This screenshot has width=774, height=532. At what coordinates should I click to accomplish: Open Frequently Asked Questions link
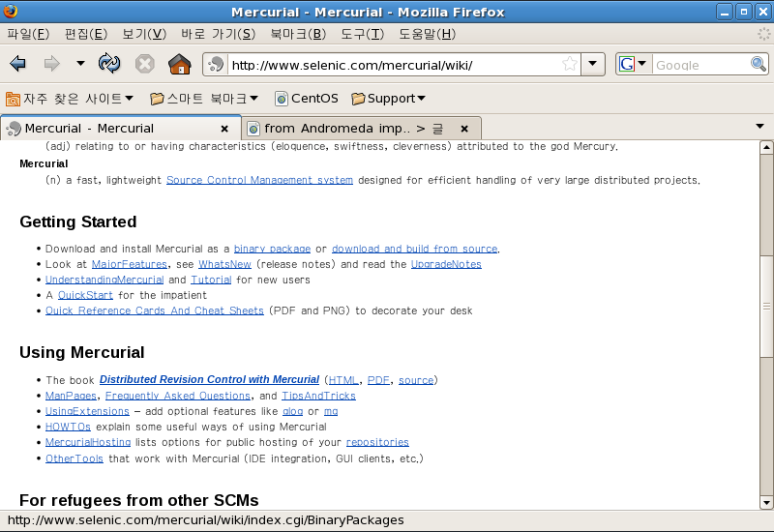click(x=178, y=396)
